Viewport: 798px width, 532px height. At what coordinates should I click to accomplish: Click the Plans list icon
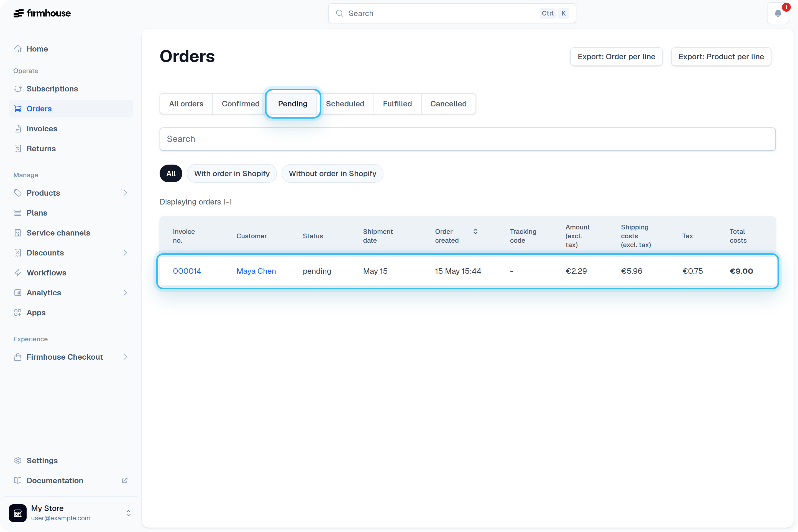(18, 213)
